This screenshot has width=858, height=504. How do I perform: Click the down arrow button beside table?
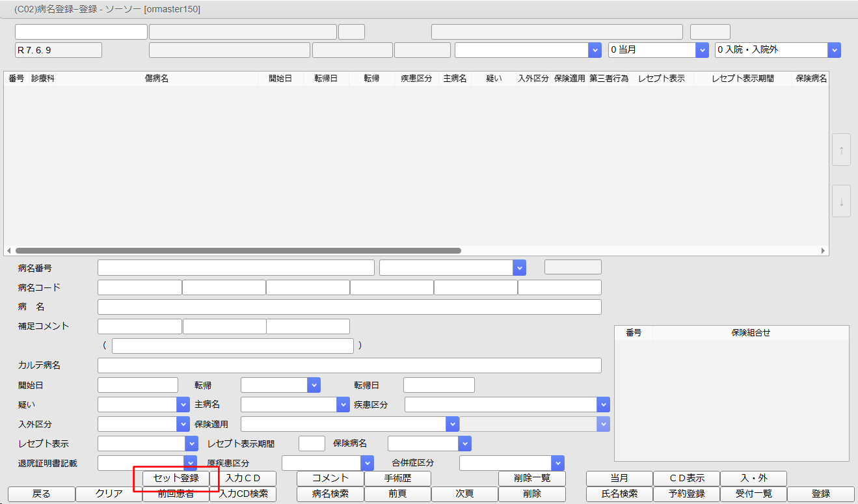[x=841, y=202]
